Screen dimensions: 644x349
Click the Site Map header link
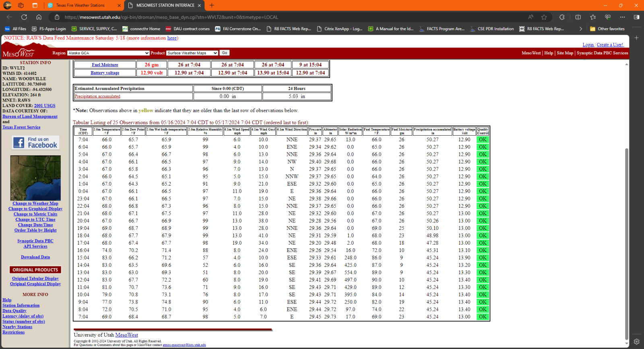pos(565,53)
